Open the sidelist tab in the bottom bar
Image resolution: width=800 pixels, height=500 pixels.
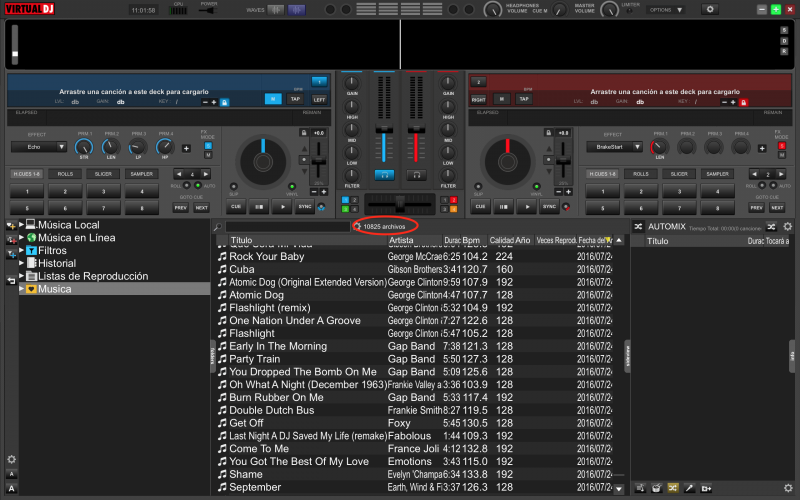(640, 488)
